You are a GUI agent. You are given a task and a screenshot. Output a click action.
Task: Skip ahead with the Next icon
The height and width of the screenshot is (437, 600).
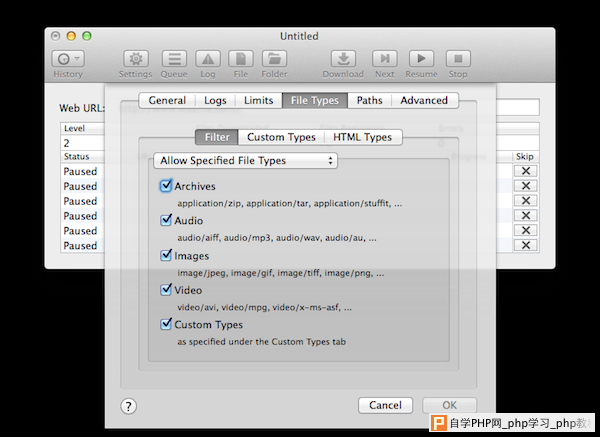click(x=385, y=59)
